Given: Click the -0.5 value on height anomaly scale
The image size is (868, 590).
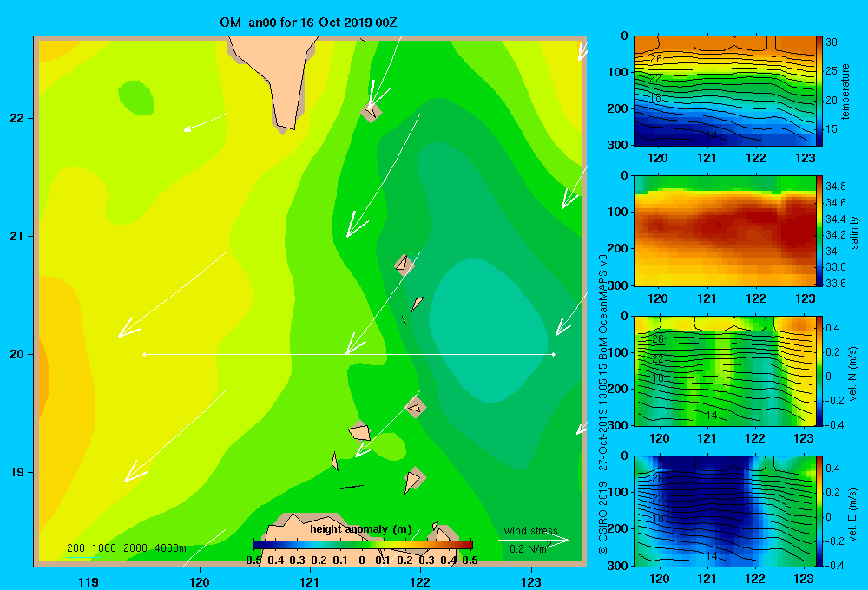Looking at the screenshot, I should [252, 560].
